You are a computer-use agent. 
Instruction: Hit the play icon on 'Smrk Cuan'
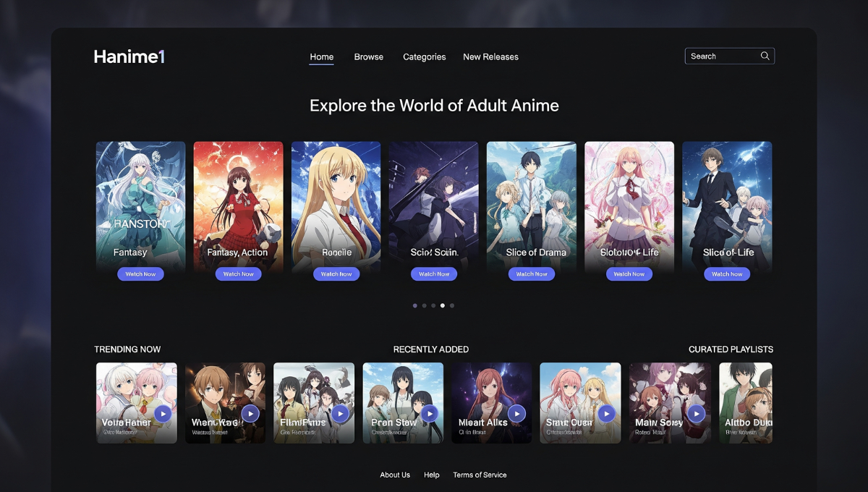[606, 413]
